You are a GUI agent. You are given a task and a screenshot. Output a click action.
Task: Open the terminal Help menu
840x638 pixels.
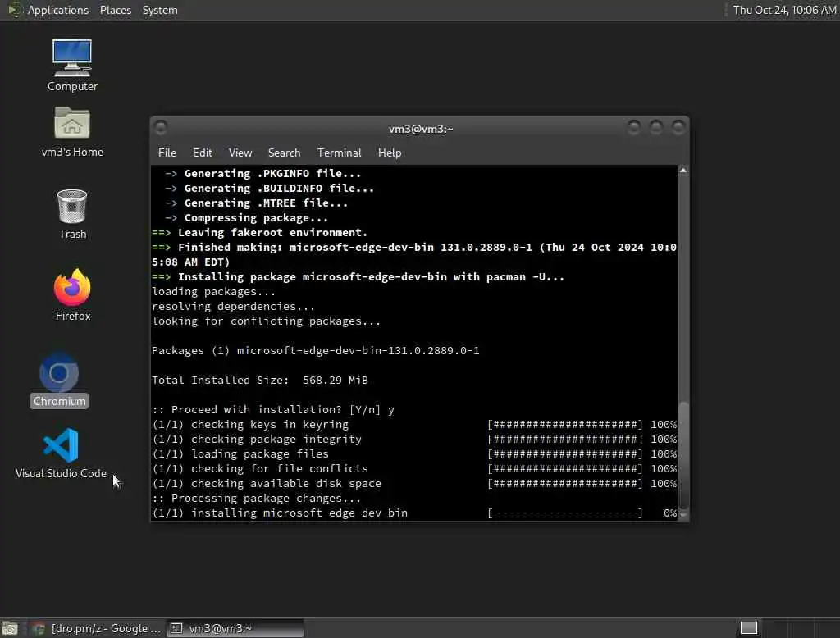390,153
